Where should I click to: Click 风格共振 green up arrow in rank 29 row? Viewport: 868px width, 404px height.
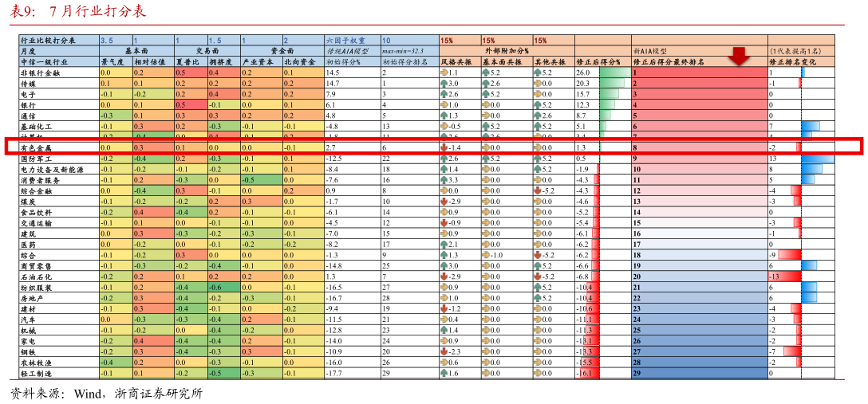tap(444, 373)
